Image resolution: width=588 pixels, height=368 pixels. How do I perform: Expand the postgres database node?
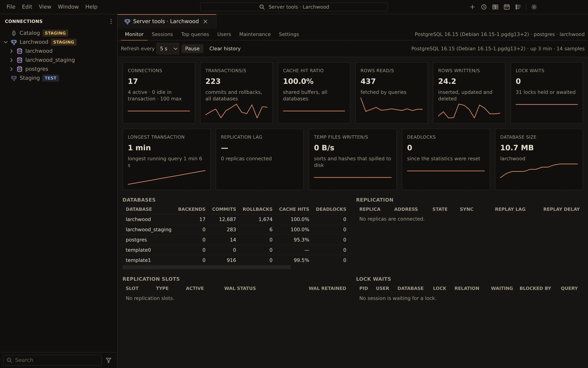(11, 69)
